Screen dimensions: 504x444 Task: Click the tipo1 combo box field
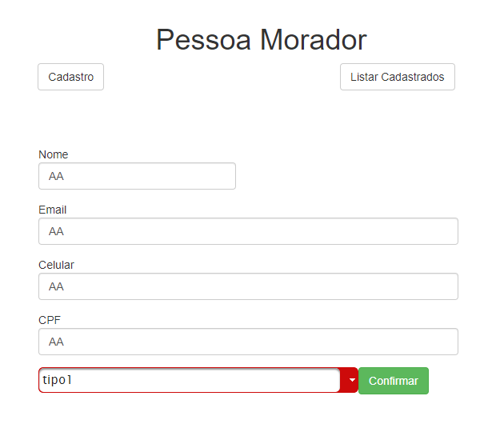(x=190, y=381)
